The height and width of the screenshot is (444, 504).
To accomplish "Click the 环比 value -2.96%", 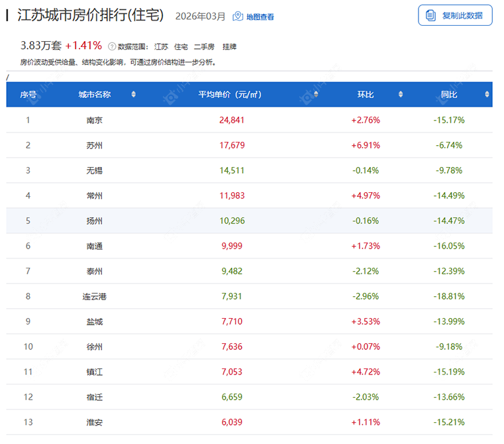I will [x=366, y=296].
